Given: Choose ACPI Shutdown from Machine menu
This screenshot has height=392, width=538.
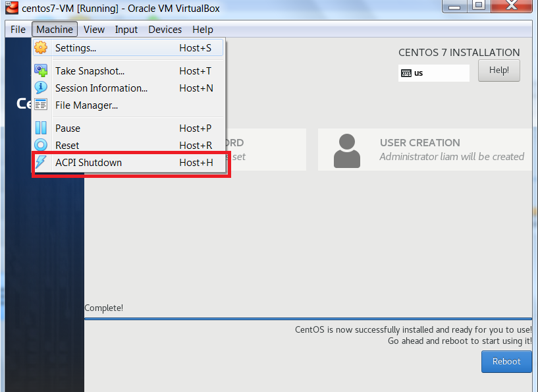Looking at the screenshot, I should [88, 163].
